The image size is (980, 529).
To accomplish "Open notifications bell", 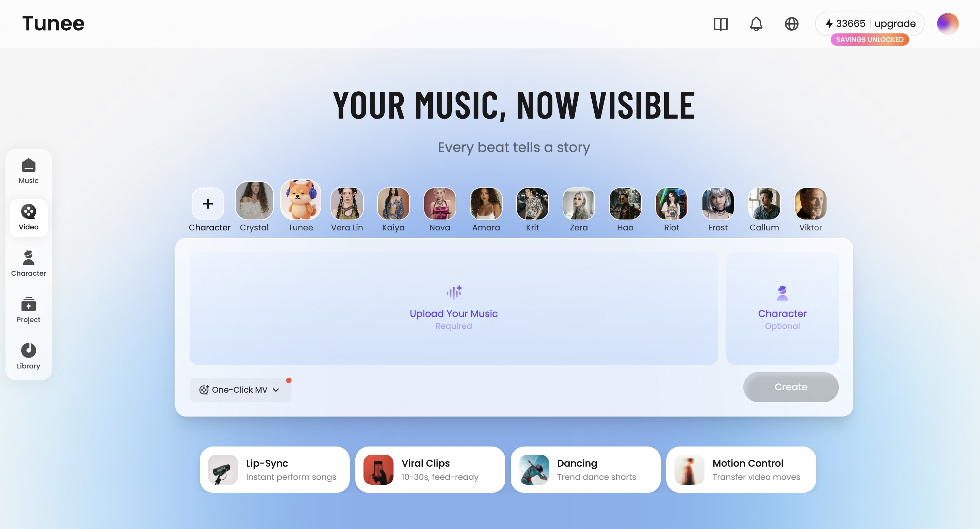I will (x=756, y=24).
